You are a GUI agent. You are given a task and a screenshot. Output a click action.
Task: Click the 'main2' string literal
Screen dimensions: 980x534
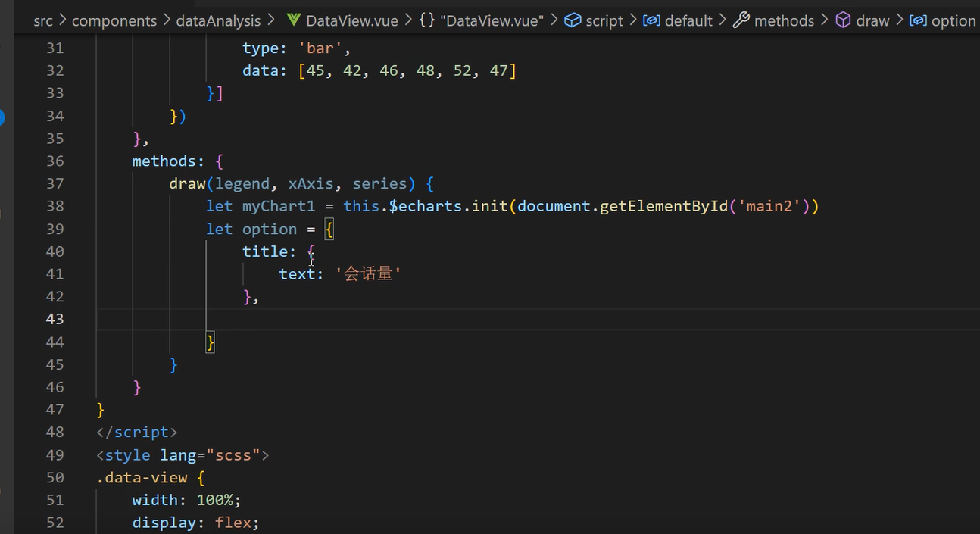coord(769,206)
